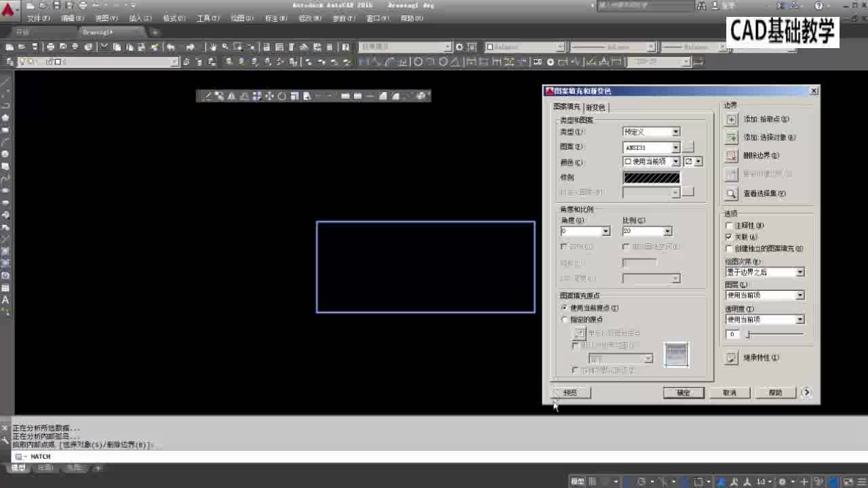
Task: Click the 预览 preview button
Action: pos(570,392)
